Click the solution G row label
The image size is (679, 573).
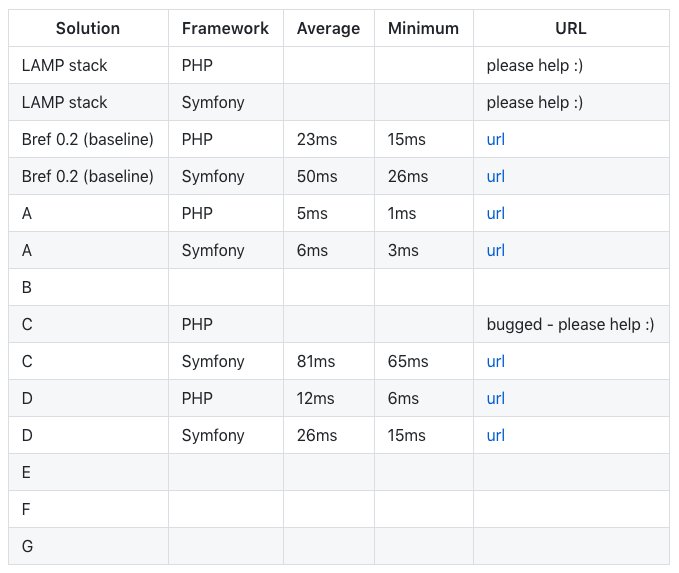[x=27, y=546]
